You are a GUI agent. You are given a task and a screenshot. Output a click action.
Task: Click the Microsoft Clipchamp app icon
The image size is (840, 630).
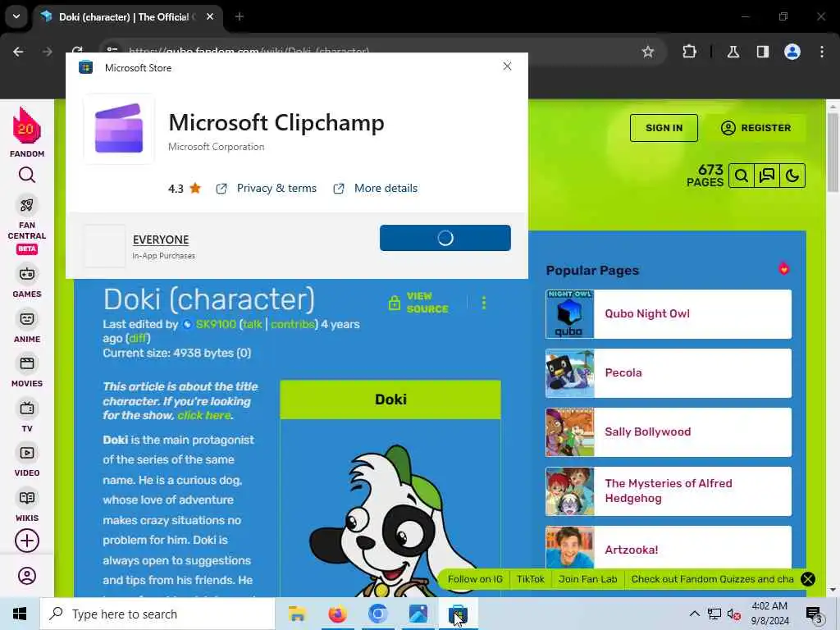pos(119,129)
